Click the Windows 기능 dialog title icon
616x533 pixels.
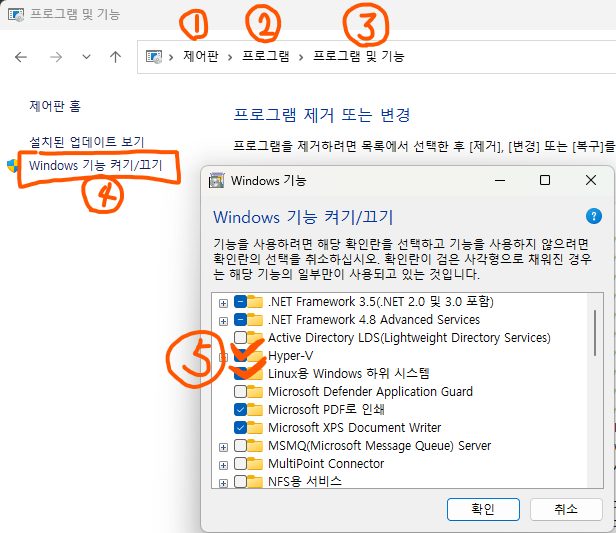(216, 180)
